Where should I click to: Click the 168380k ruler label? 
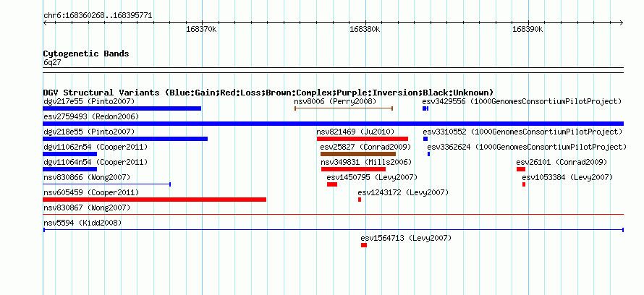(365, 29)
